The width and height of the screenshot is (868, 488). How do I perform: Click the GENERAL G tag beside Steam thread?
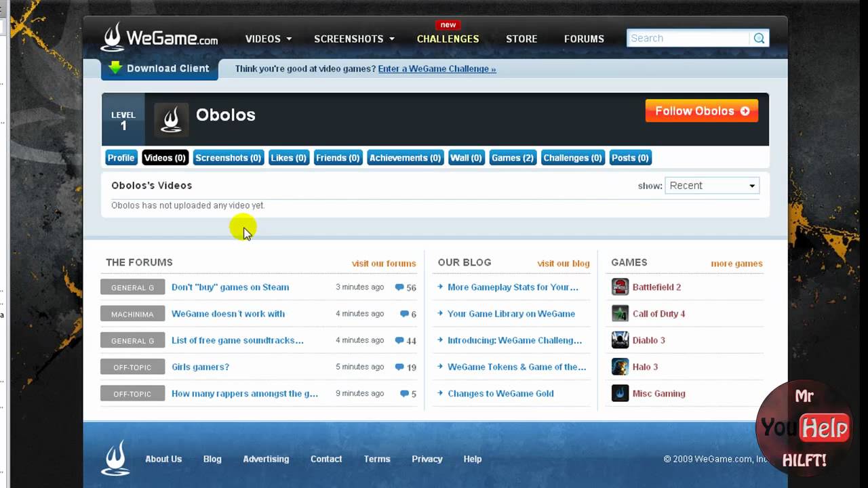132,287
